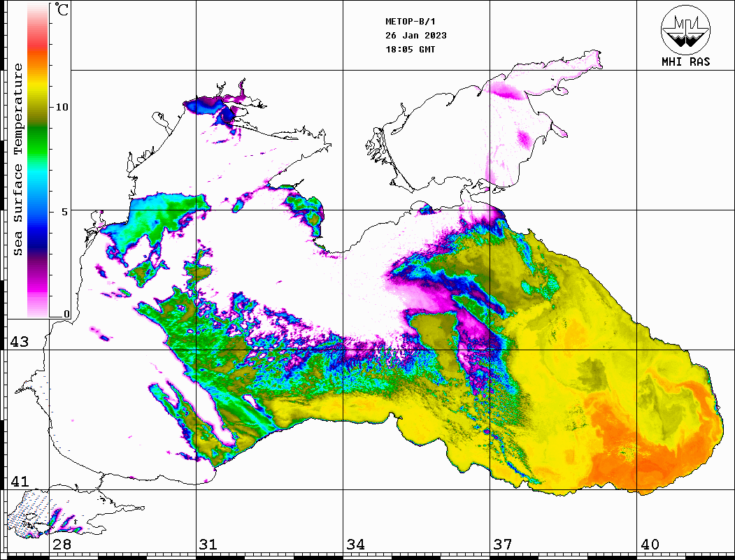Click the longitude label '37'
Screen dimensions: 735x560
503,545
